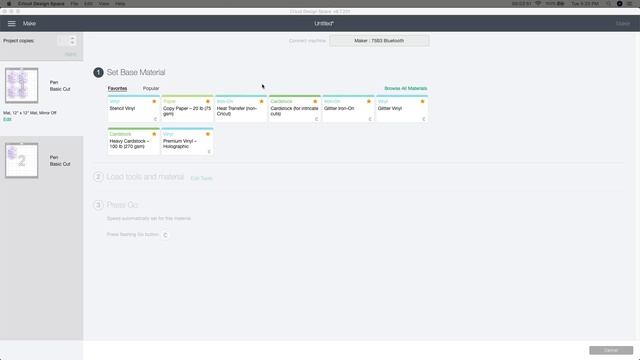Toggle the Glitter Iron-On favorite star

pyautogui.click(x=369, y=101)
